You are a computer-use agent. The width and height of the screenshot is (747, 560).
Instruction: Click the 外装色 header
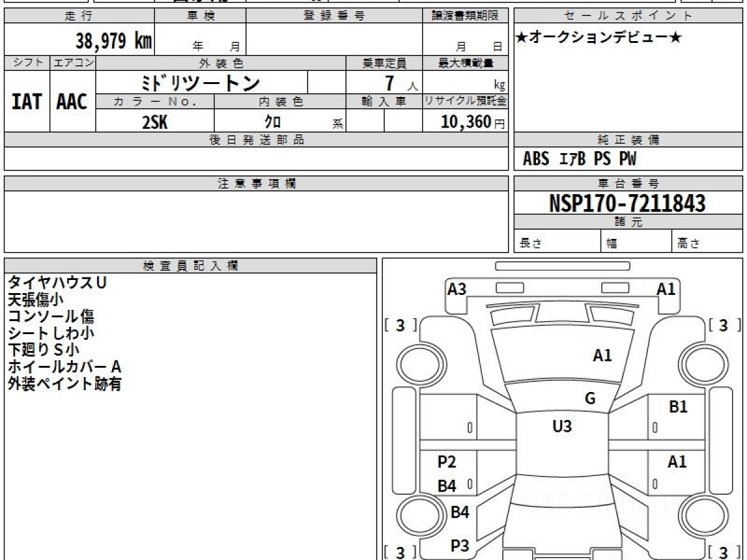point(221,63)
